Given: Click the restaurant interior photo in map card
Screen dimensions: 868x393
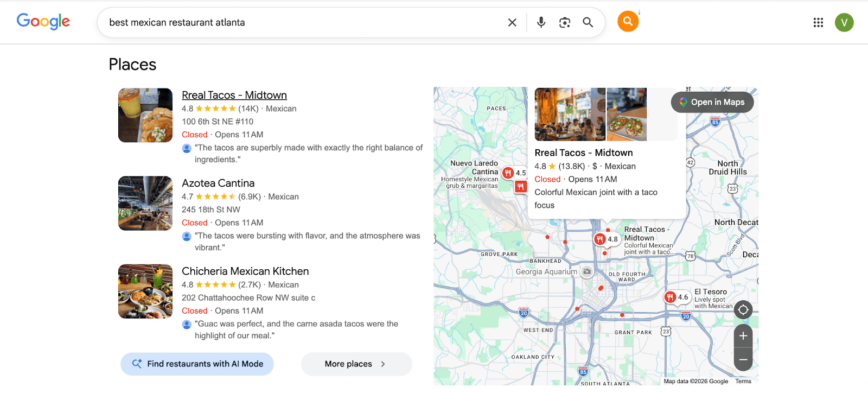Looking at the screenshot, I should [570, 115].
